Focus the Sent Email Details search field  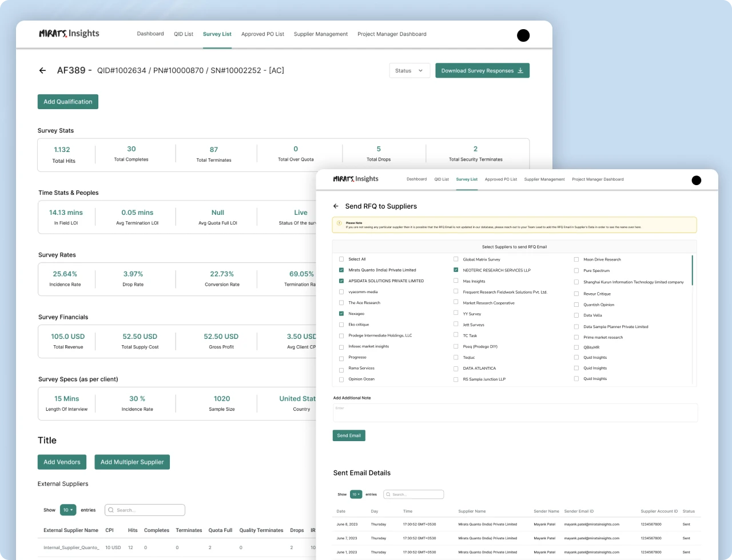click(413, 494)
